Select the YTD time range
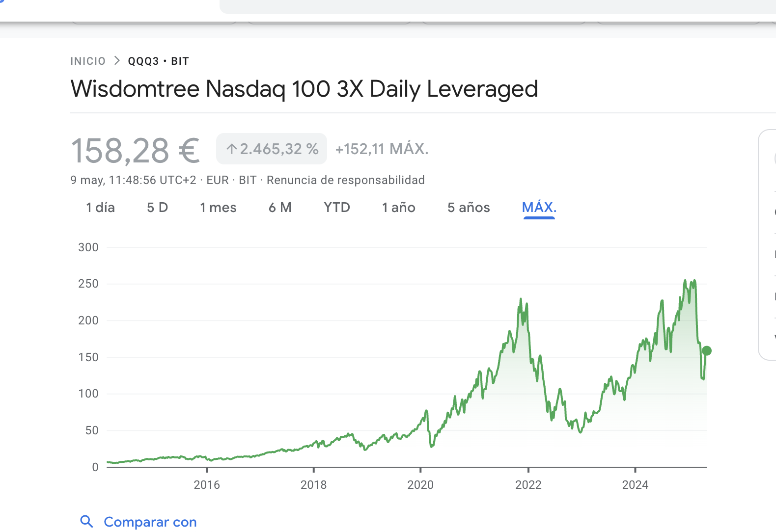The height and width of the screenshot is (532, 776). pos(337,208)
